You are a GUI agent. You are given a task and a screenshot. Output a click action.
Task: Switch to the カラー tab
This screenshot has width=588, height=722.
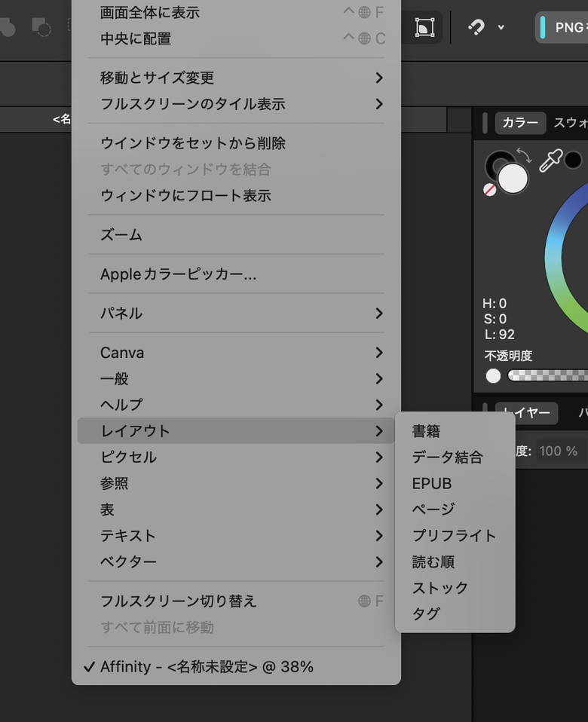coord(520,123)
